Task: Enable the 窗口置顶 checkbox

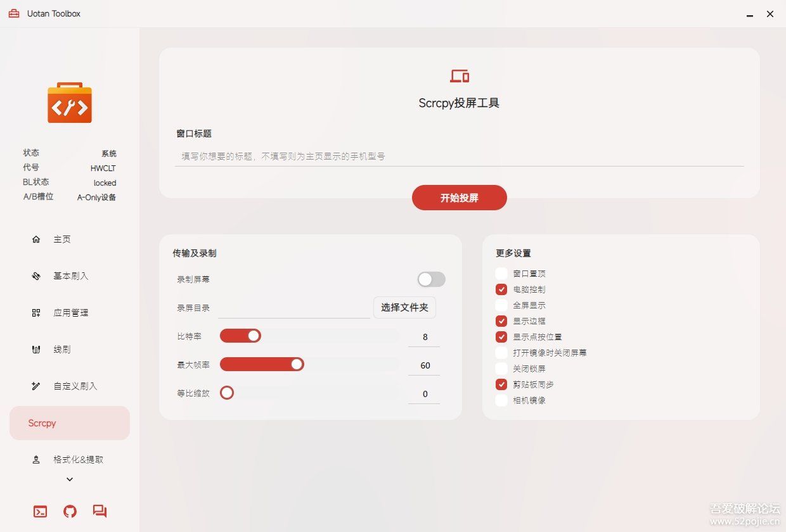Action: click(501, 274)
